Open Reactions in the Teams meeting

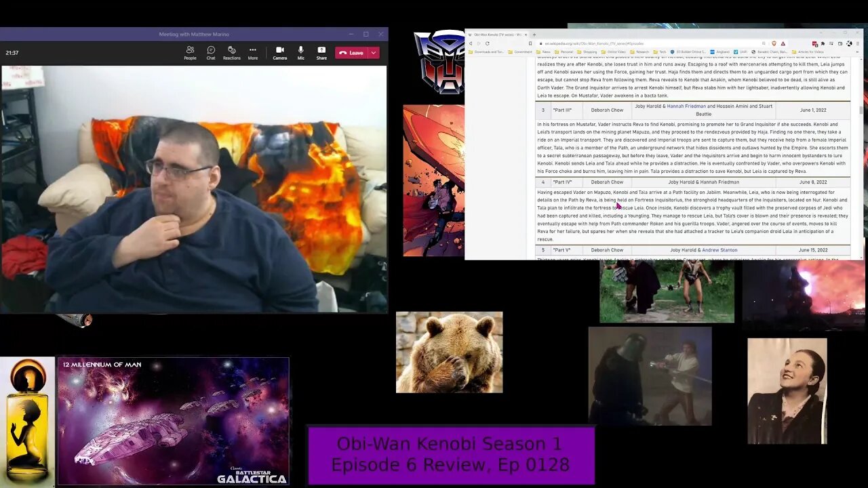[232, 53]
